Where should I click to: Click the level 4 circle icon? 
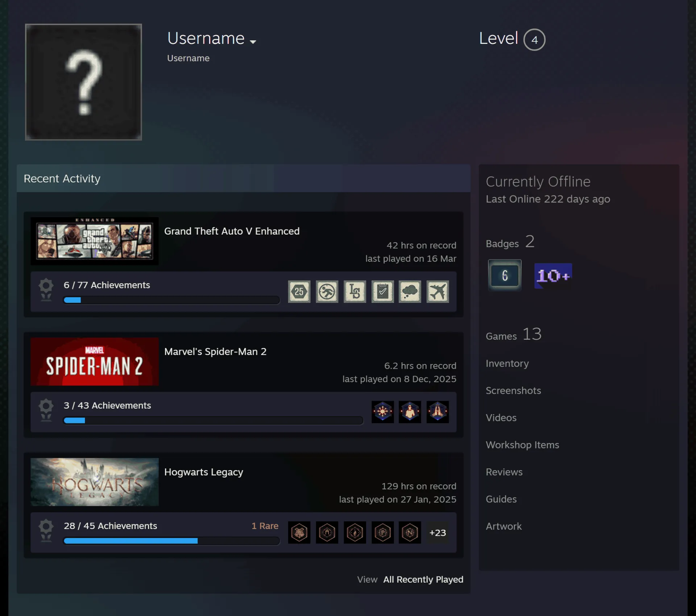(x=534, y=40)
